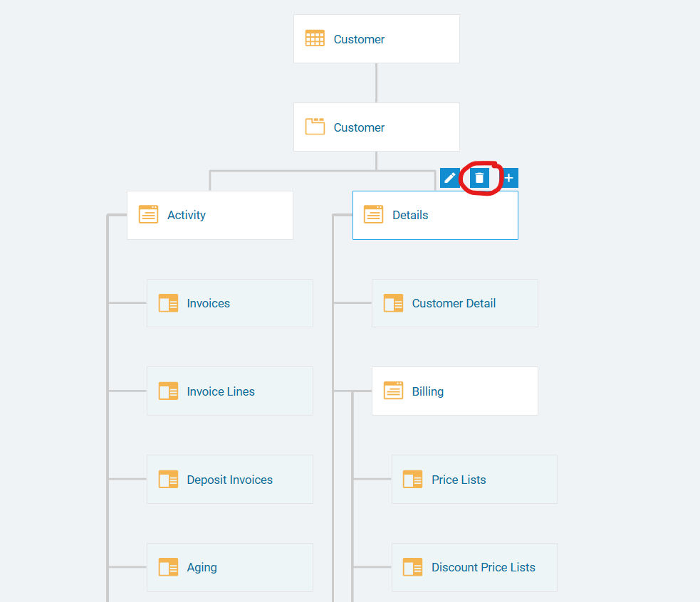
Task: Click the grid table icon in top Customer node
Action: 315,38
